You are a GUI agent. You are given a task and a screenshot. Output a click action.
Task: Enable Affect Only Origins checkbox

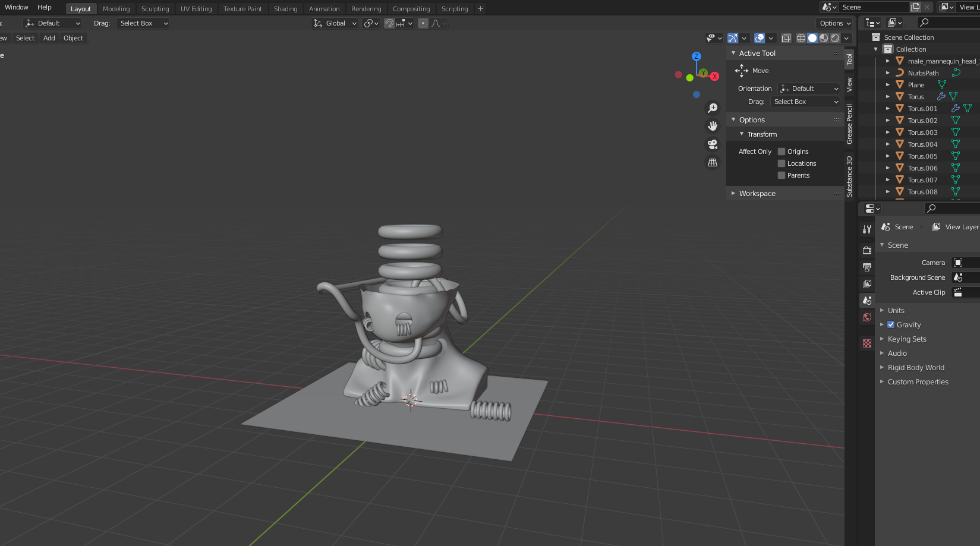[782, 152]
